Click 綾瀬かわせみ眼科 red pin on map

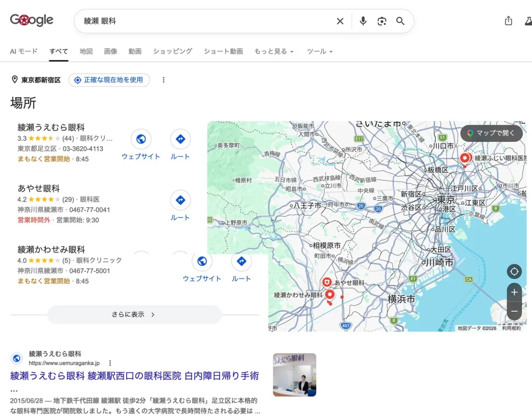point(329,294)
